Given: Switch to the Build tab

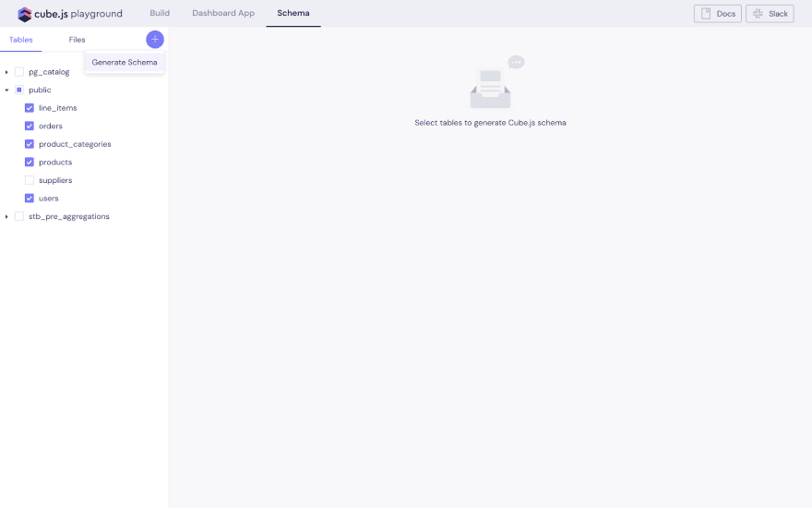Looking at the screenshot, I should click(x=160, y=13).
